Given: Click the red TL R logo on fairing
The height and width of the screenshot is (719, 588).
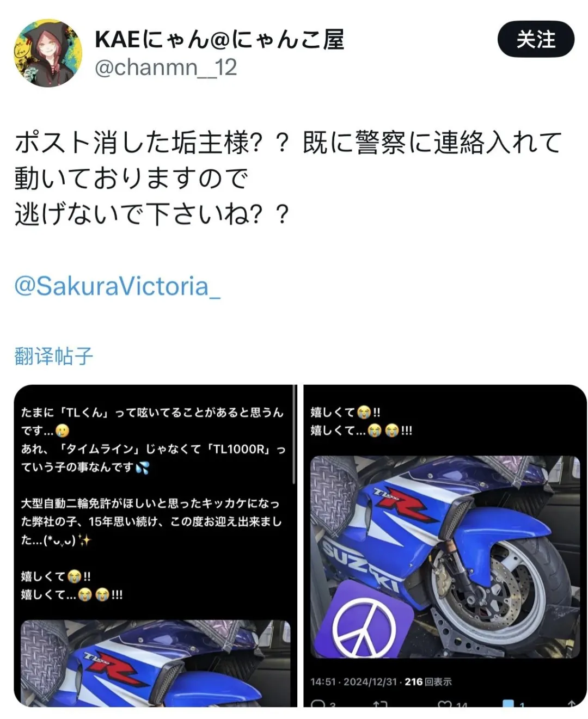Looking at the screenshot, I should pyautogui.click(x=404, y=504).
